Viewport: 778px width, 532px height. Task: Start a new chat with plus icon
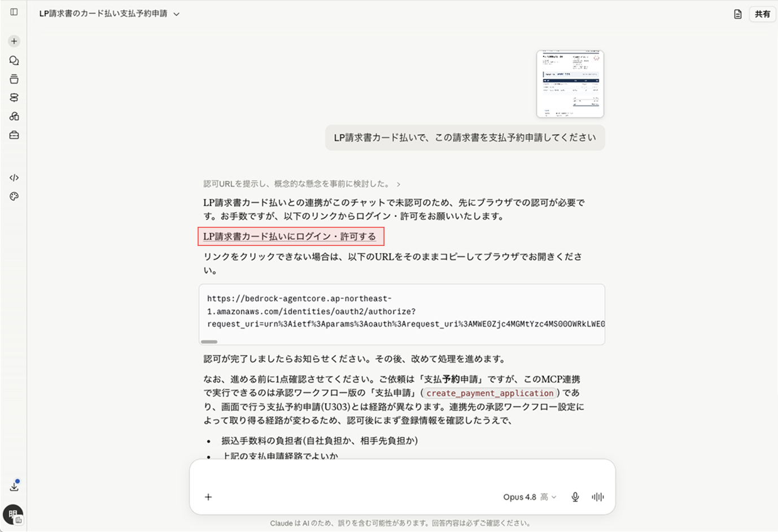[x=14, y=41]
